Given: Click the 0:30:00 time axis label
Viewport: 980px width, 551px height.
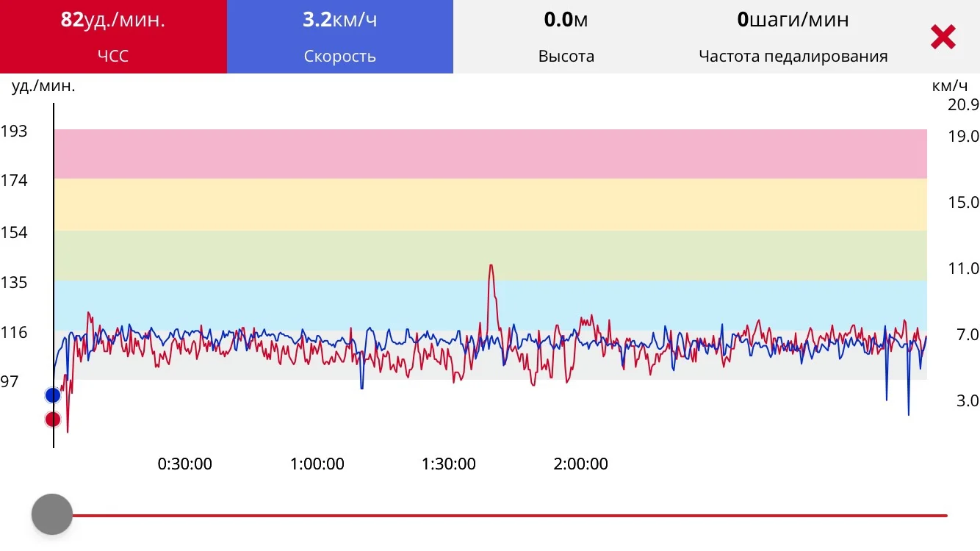Looking at the screenshot, I should point(185,464).
